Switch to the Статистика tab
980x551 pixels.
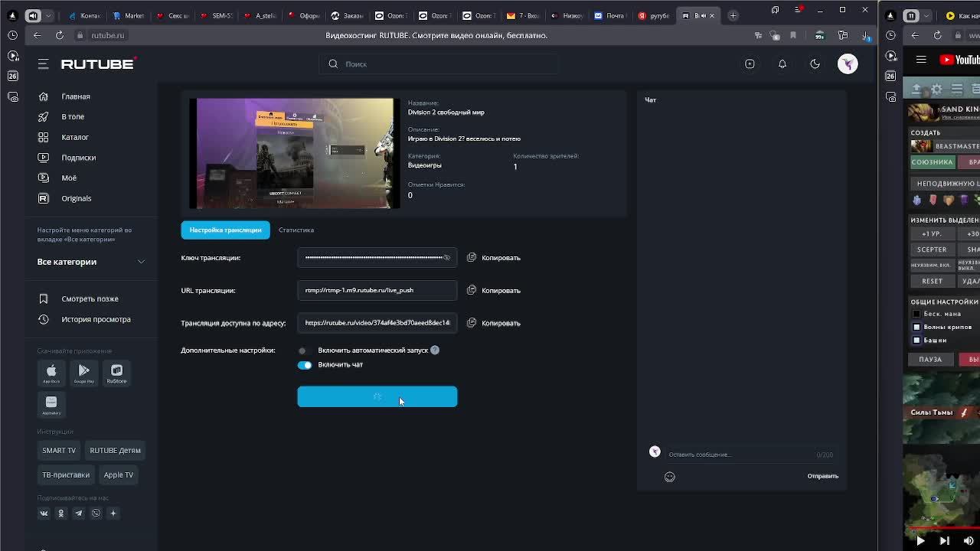pyautogui.click(x=296, y=230)
